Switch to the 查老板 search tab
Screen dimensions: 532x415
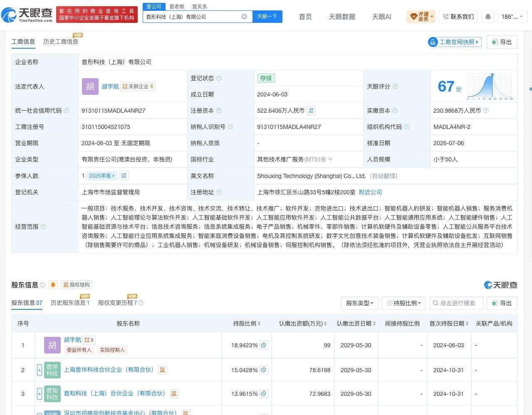click(177, 6)
